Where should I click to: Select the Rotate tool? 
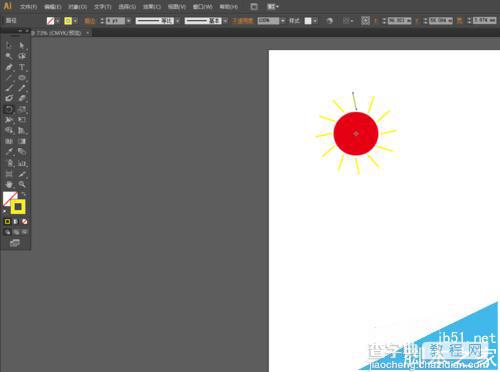(x=9, y=109)
